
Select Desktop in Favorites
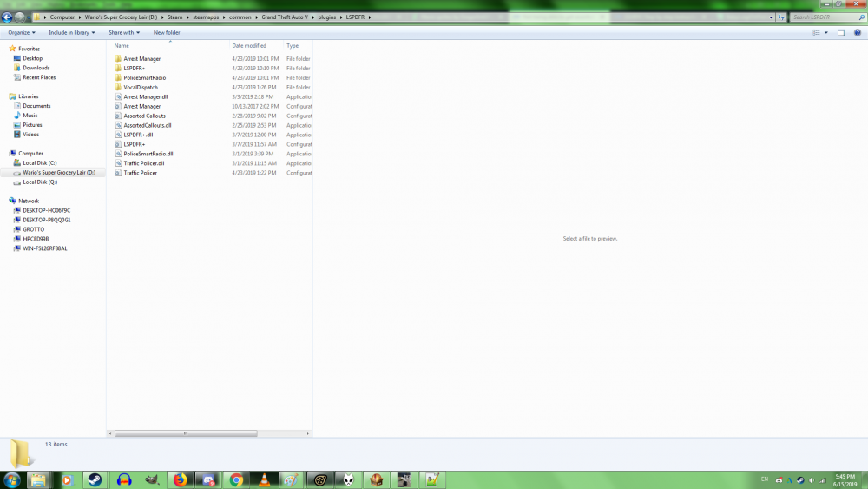pos(33,58)
